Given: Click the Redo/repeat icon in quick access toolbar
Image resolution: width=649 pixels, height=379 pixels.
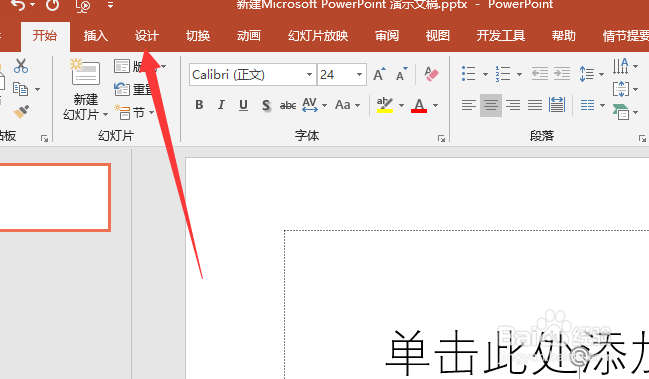Looking at the screenshot, I should pyautogui.click(x=52, y=4).
